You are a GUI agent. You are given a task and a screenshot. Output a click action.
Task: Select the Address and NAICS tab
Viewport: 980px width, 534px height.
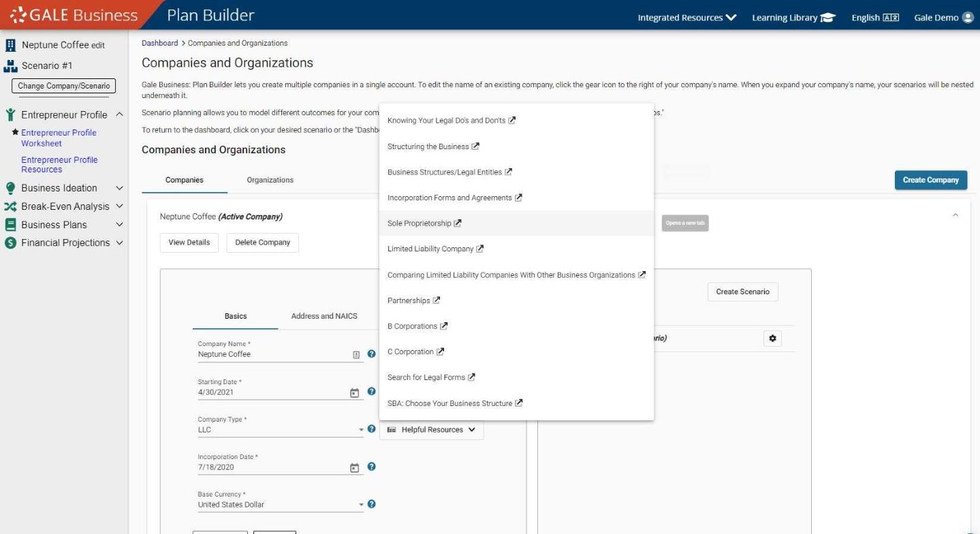[x=324, y=316]
